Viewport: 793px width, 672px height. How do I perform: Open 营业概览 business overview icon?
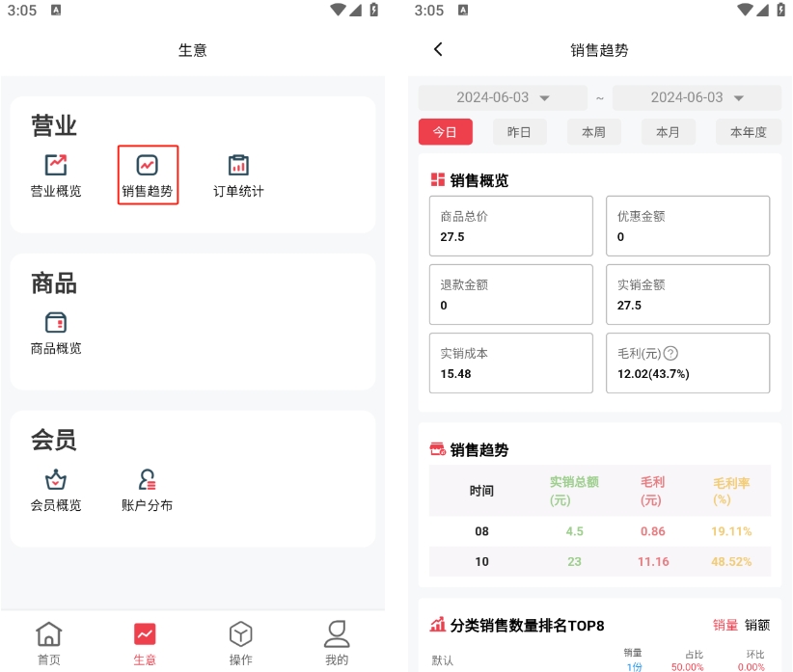pos(56,175)
